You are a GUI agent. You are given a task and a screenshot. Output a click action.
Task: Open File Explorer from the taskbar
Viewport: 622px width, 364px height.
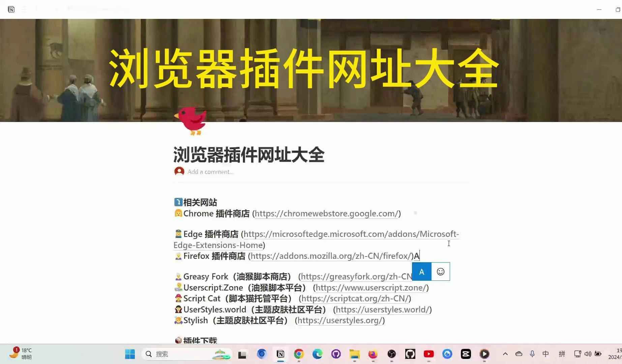pyautogui.click(x=354, y=354)
